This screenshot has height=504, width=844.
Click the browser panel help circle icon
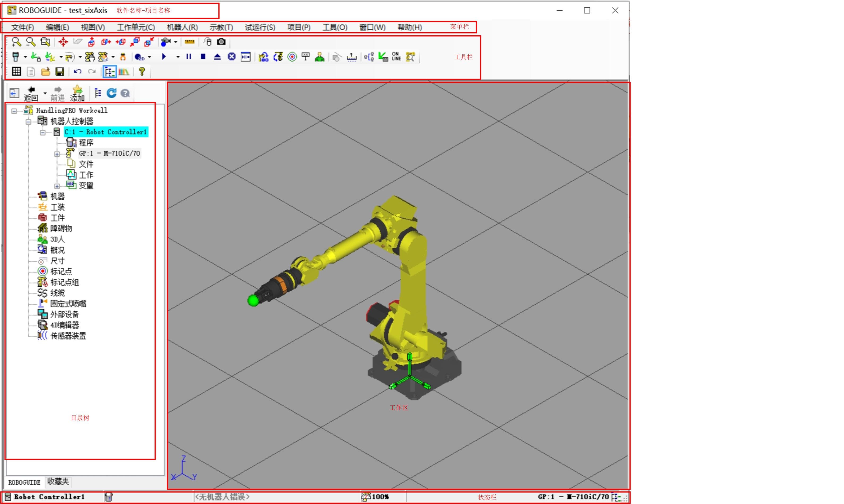click(x=125, y=93)
